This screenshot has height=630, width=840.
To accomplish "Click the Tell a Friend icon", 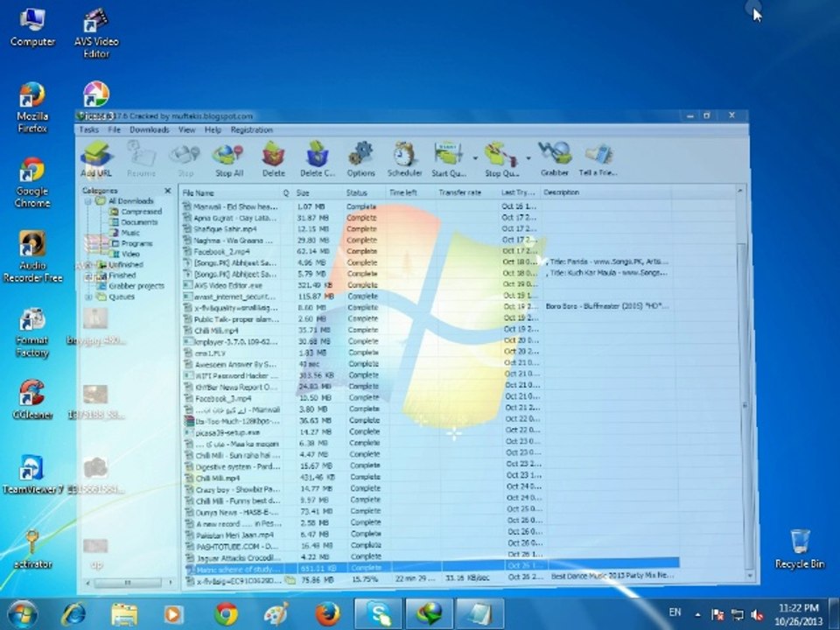I will click(x=598, y=158).
